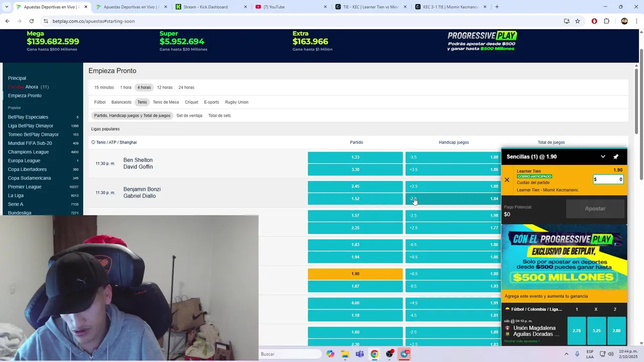Open a new browser tab
This screenshot has width=644, height=362.
[497, 7]
